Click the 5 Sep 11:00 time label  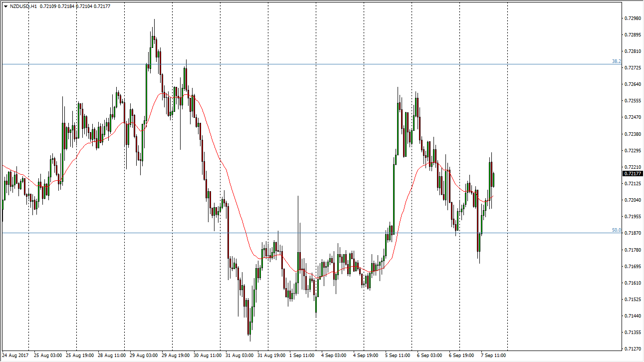pyautogui.click(x=398, y=356)
